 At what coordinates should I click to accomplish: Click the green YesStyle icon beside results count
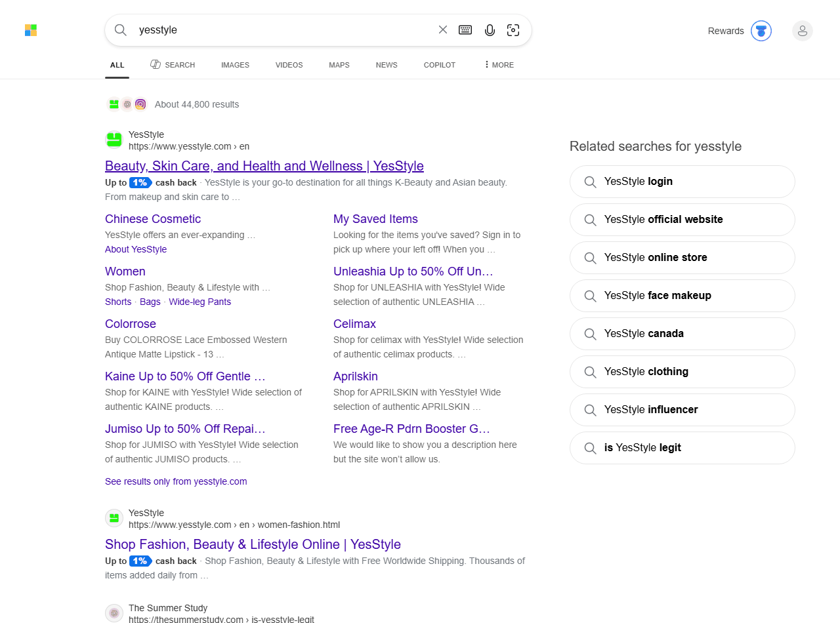point(114,104)
